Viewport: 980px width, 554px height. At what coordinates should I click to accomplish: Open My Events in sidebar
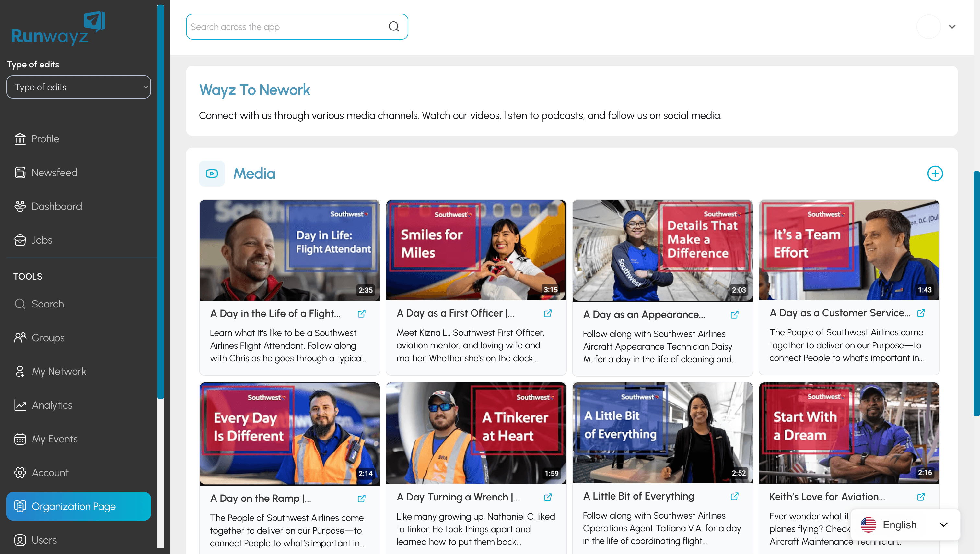click(79, 439)
